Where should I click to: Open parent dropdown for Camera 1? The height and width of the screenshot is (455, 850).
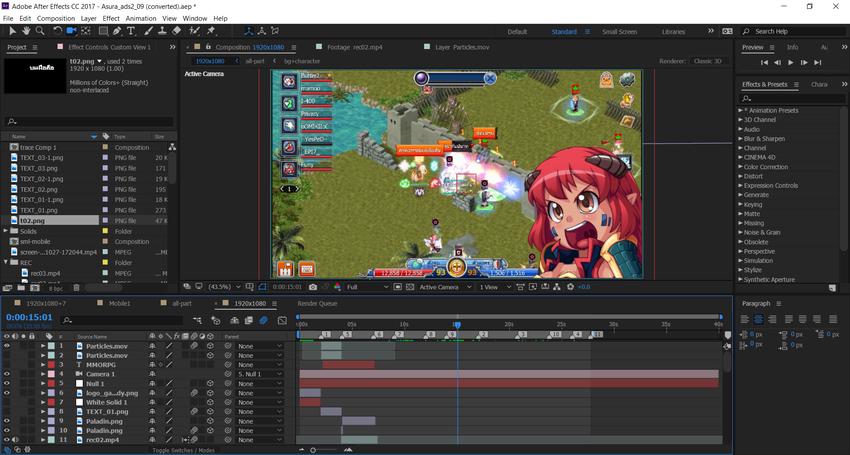(260, 374)
